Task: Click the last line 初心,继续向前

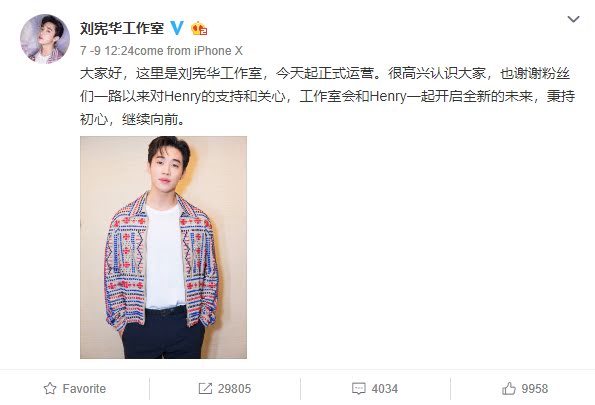Action: [x=132, y=120]
